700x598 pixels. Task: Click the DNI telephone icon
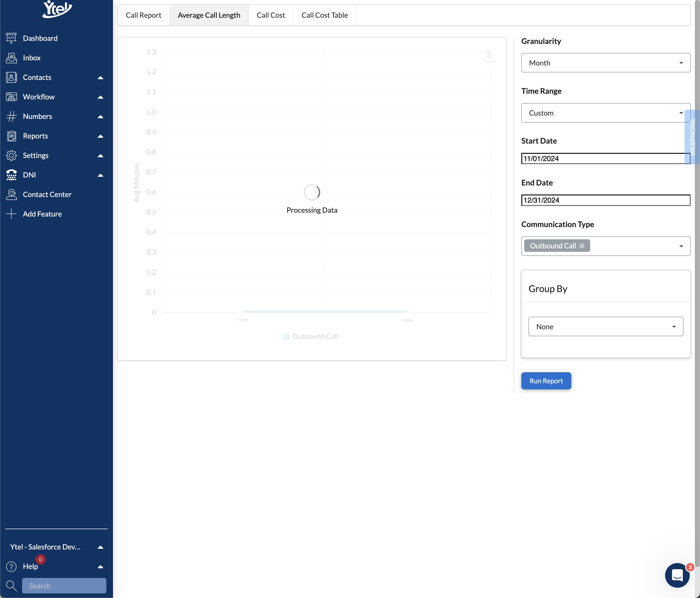(x=11, y=175)
